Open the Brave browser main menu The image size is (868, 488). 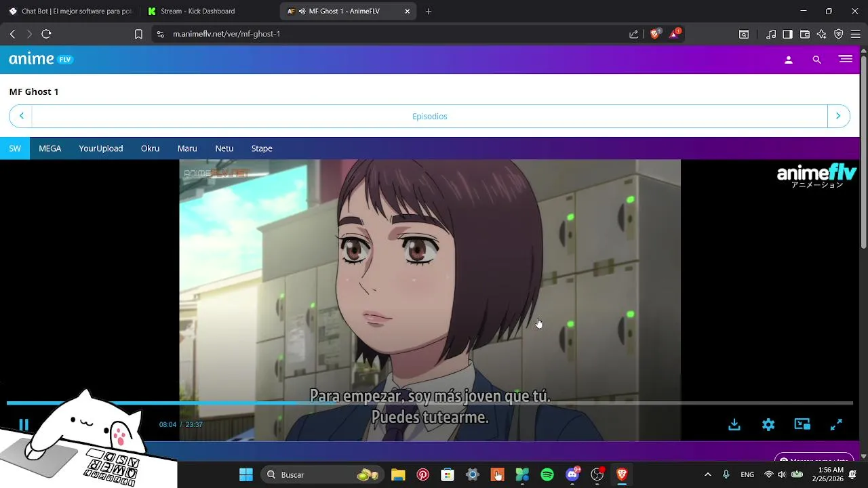[855, 34]
